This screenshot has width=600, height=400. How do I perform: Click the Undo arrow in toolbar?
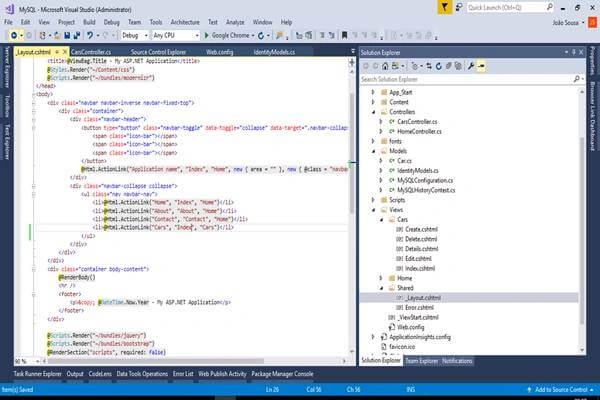tap(90, 35)
